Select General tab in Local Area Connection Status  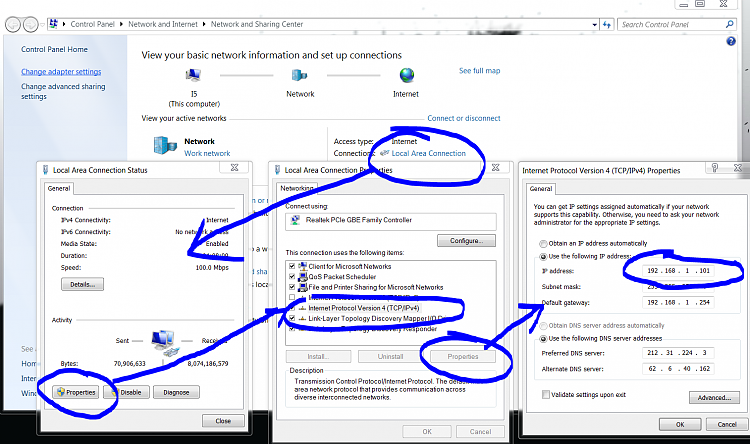point(59,189)
